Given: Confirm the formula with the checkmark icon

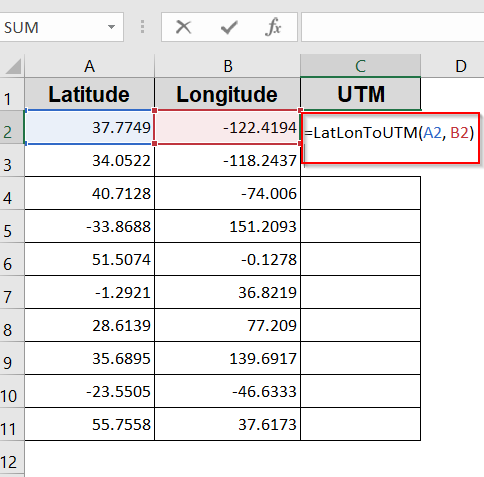Looking at the screenshot, I should [x=229, y=27].
